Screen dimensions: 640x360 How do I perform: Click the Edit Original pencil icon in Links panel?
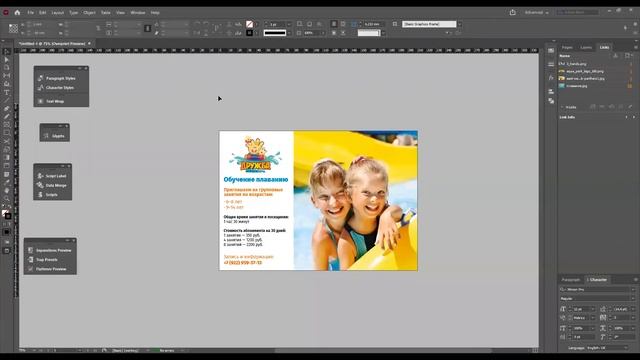point(630,107)
